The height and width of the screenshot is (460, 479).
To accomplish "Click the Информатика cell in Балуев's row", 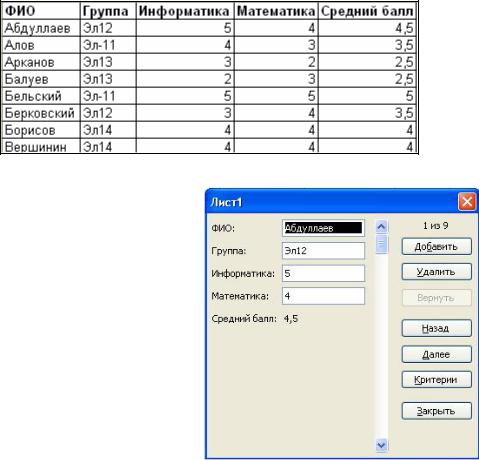I will click(185, 79).
